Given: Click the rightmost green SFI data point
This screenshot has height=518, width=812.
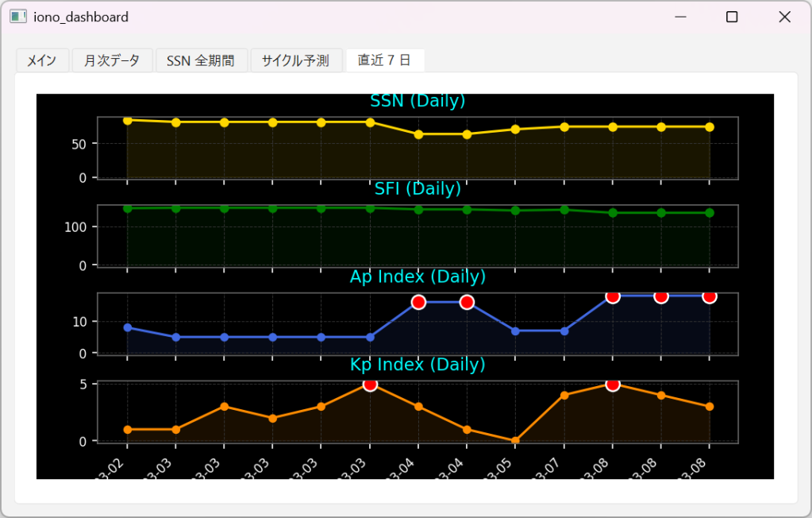Looking at the screenshot, I should [709, 213].
